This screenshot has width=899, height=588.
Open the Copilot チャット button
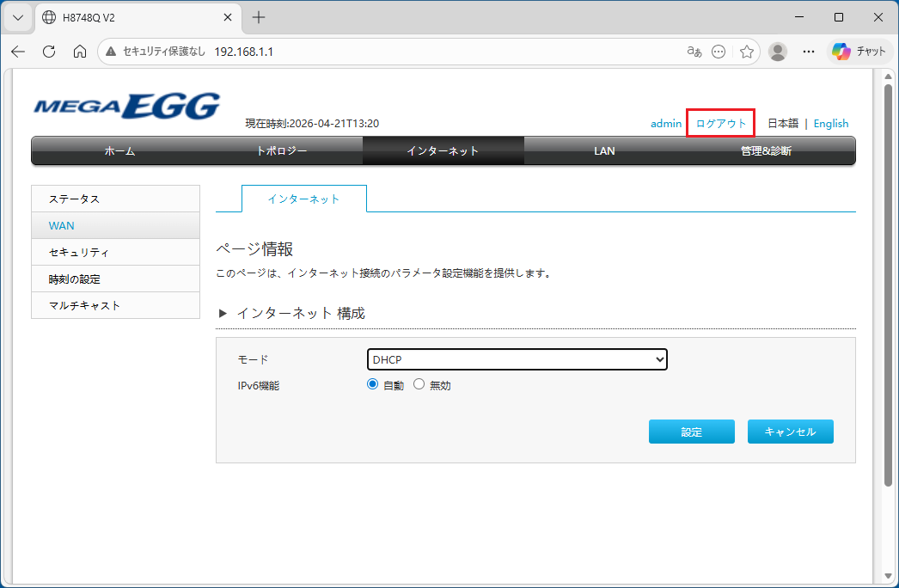tap(859, 52)
